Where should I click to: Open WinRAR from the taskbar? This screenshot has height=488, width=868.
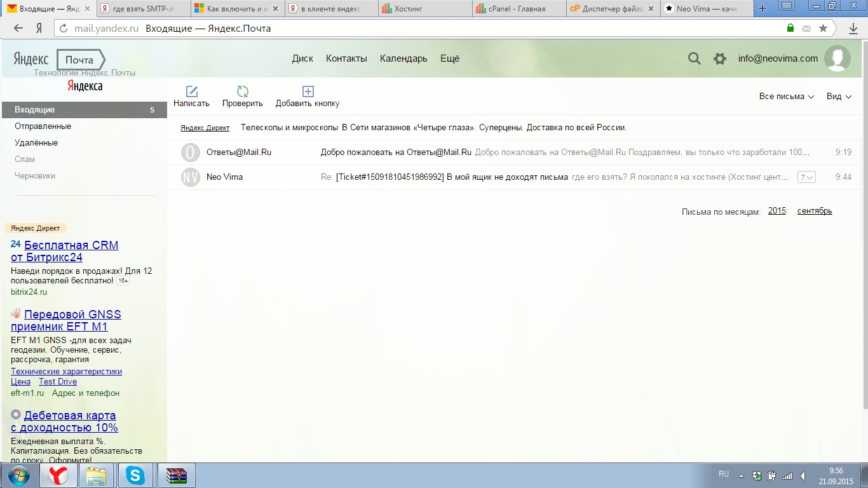(177, 475)
